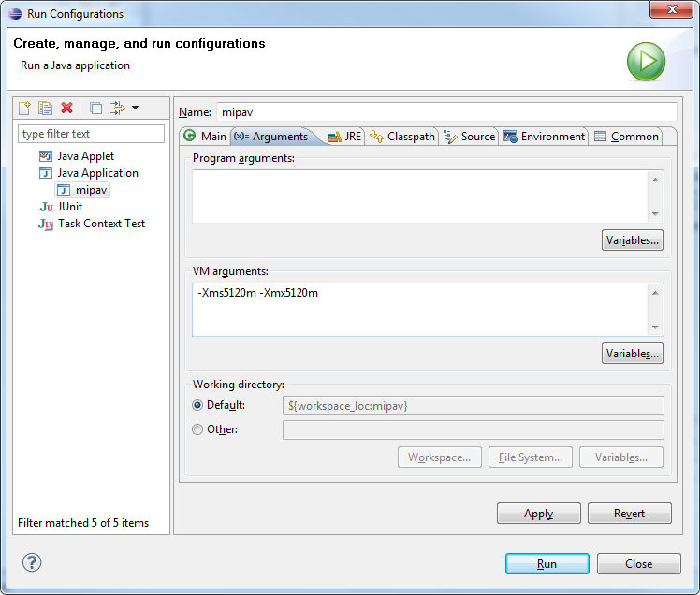
Task: Click the help question mark icon
Action: pyautogui.click(x=32, y=562)
